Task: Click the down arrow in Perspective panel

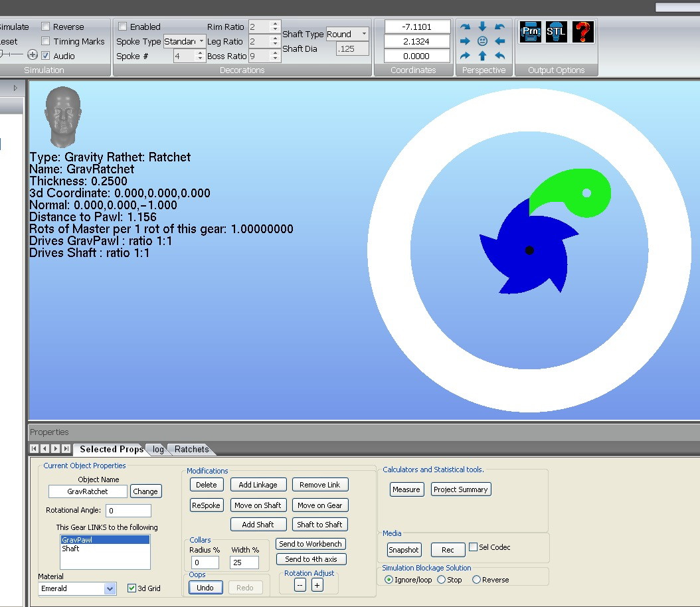Action: click(483, 27)
